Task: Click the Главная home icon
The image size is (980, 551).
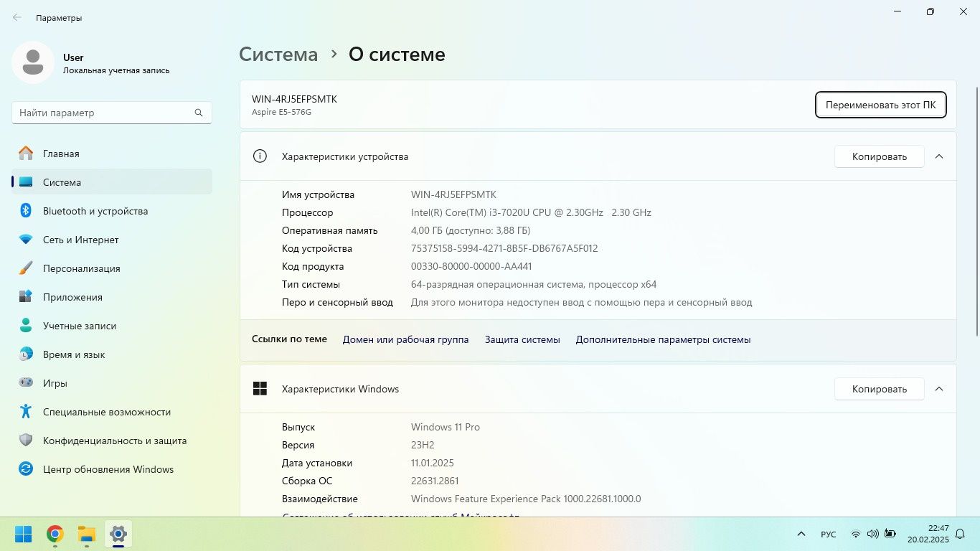Action: point(26,153)
